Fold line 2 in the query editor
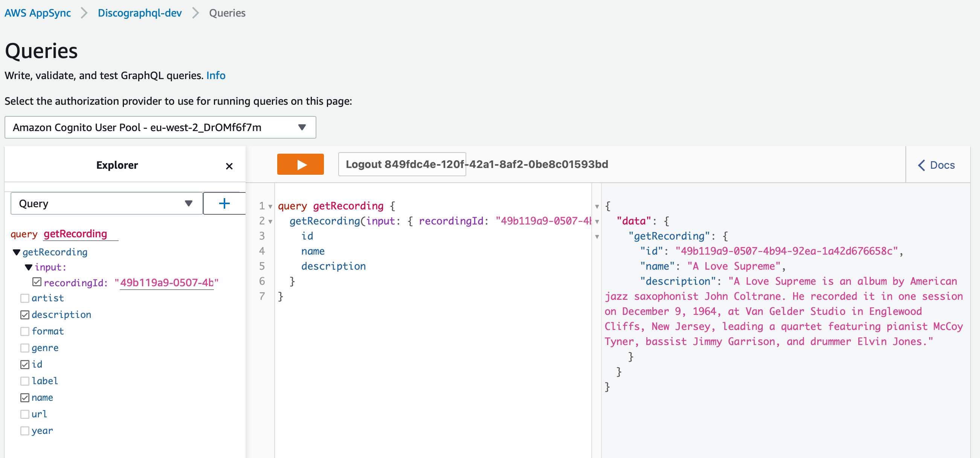This screenshot has height=458, width=980. pyautogui.click(x=270, y=221)
